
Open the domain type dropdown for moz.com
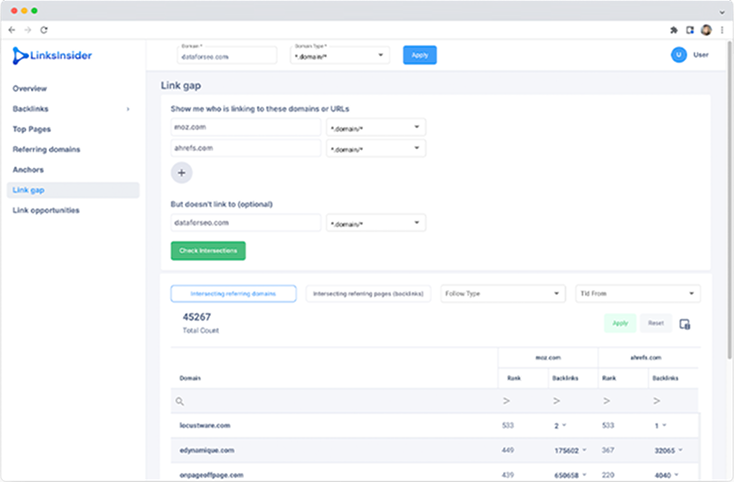point(376,127)
